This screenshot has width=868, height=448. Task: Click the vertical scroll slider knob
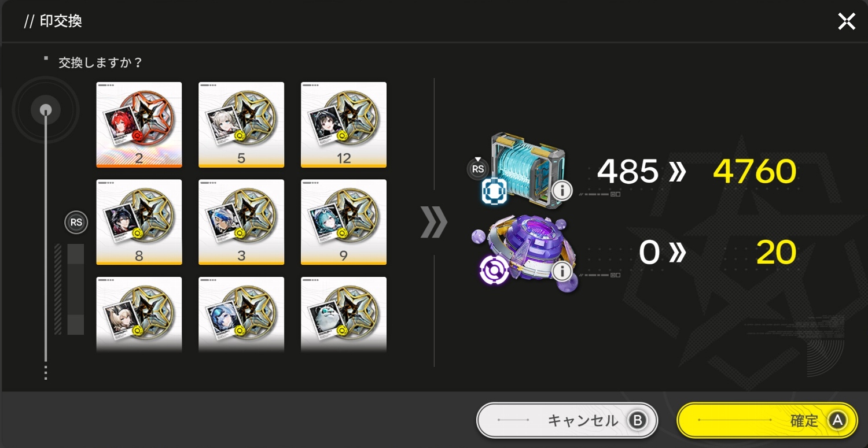pos(46,110)
